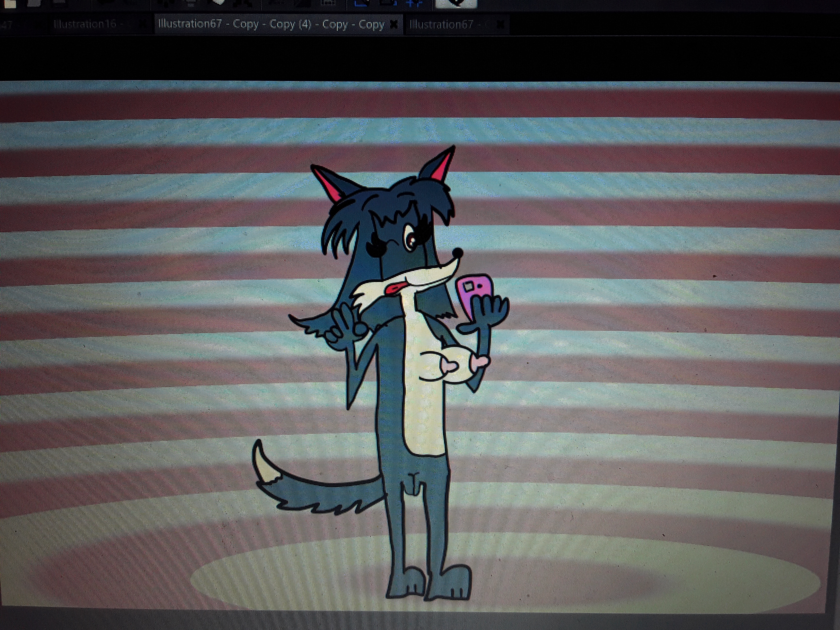Click the gray Open file icon beside New

click(x=34, y=3)
